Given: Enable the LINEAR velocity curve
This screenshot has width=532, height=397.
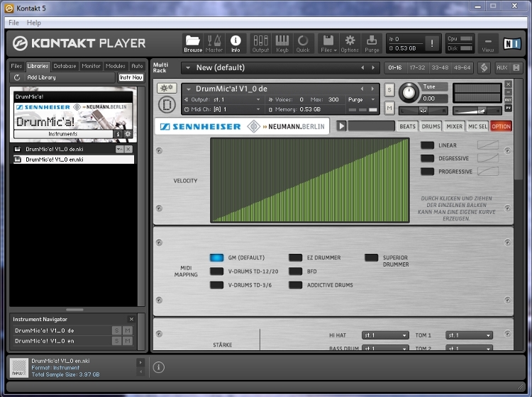Looking at the screenshot, I should click(x=427, y=145).
